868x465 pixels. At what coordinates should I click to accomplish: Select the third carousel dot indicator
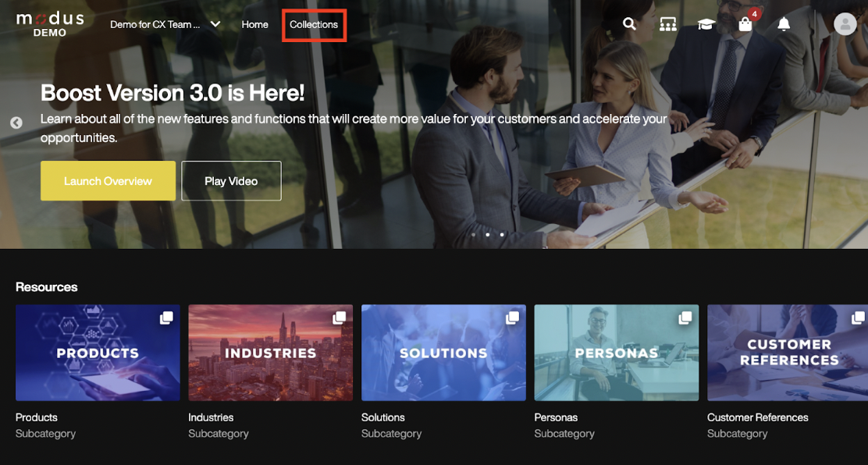502,234
